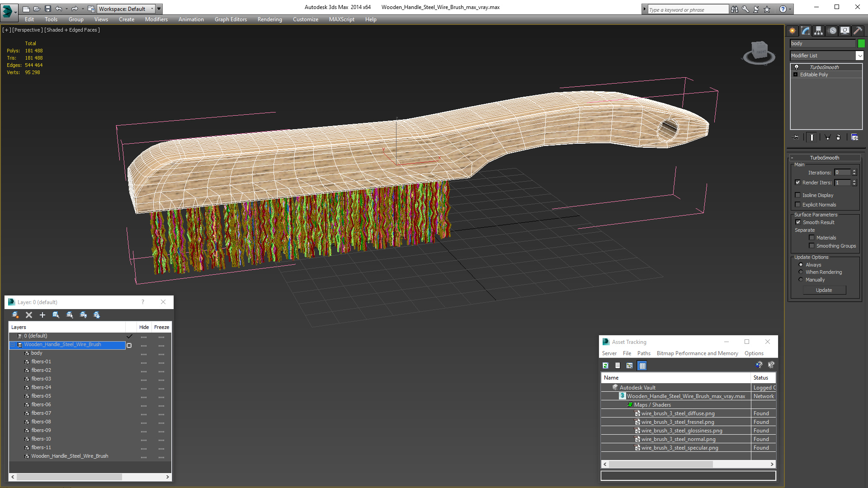Viewport: 868px width, 488px height.
Task: Enable Isoline Display checkbox
Action: [x=798, y=195]
